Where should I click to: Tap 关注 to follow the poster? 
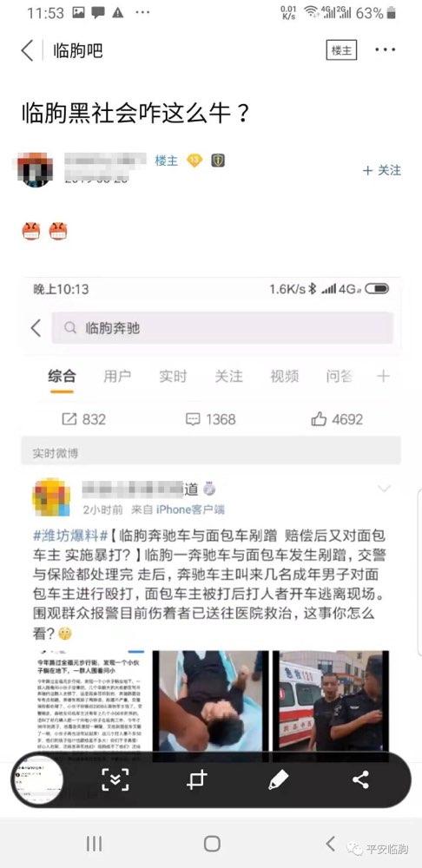(382, 170)
